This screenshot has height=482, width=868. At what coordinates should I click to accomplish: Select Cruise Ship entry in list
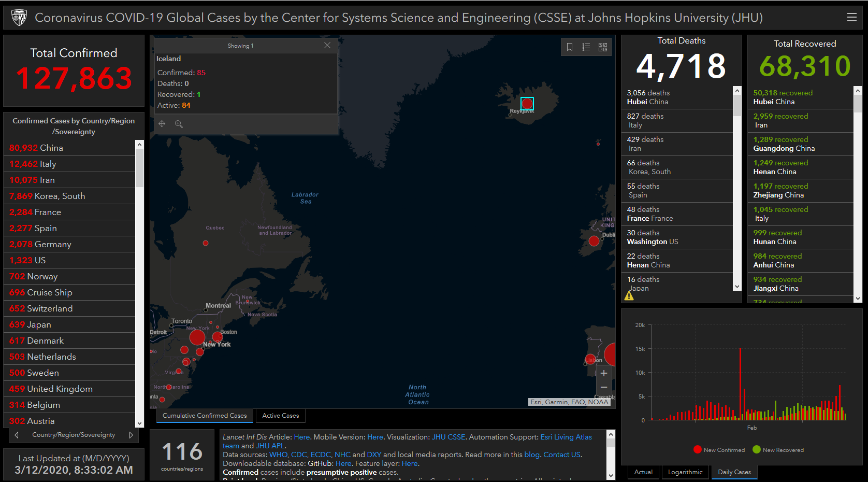[x=69, y=292]
